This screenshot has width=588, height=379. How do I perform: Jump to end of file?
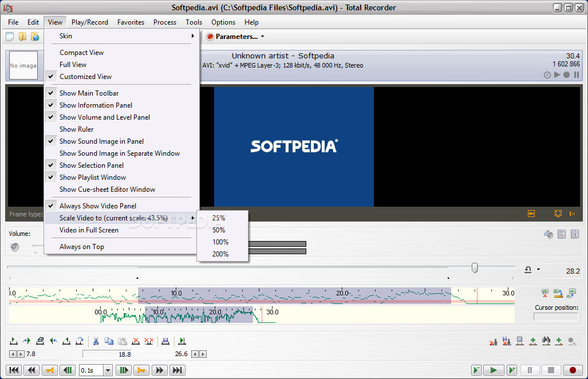pos(177,370)
